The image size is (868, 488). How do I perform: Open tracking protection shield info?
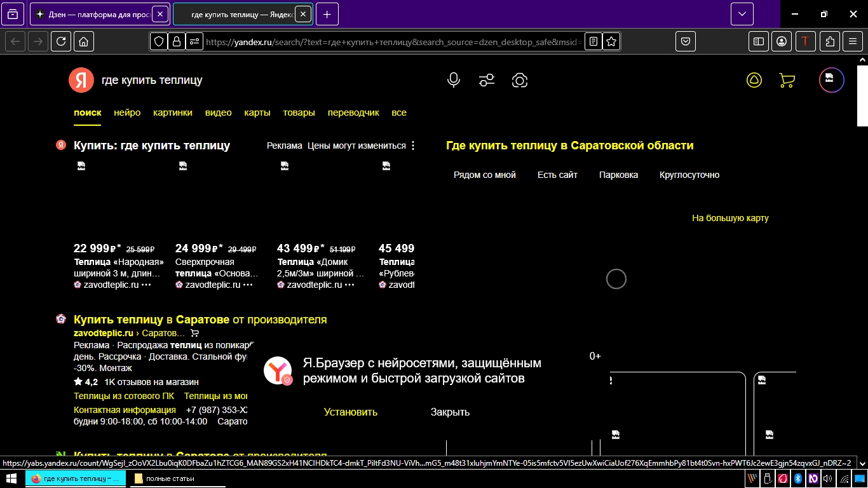(x=159, y=41)
